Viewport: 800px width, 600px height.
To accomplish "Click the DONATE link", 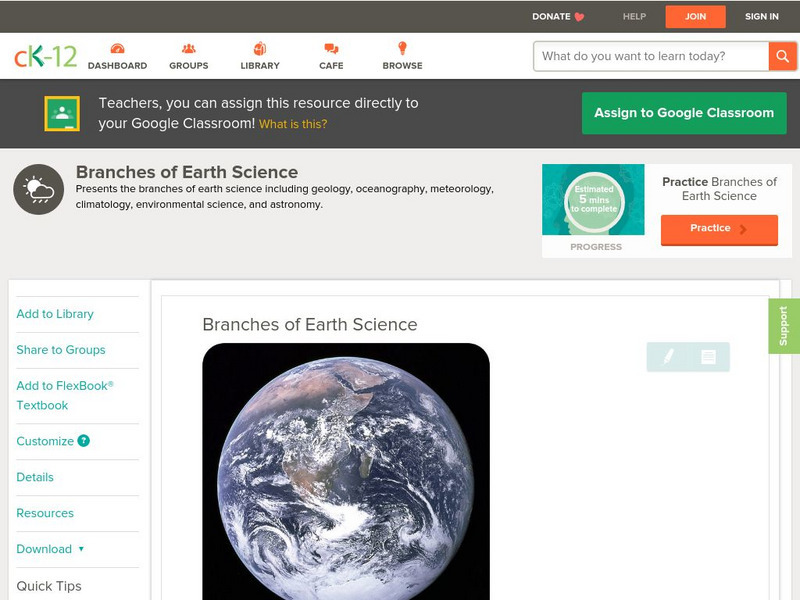I will click(x=551, y=17).
